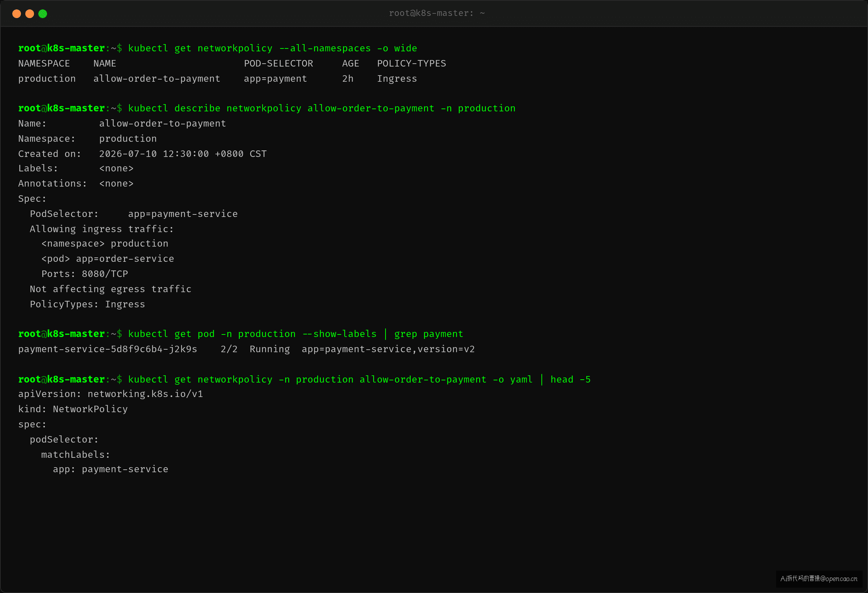Viewport: 868px width, 593px height.
Task: Click the NAME column header
Action: tap(105, 64)
